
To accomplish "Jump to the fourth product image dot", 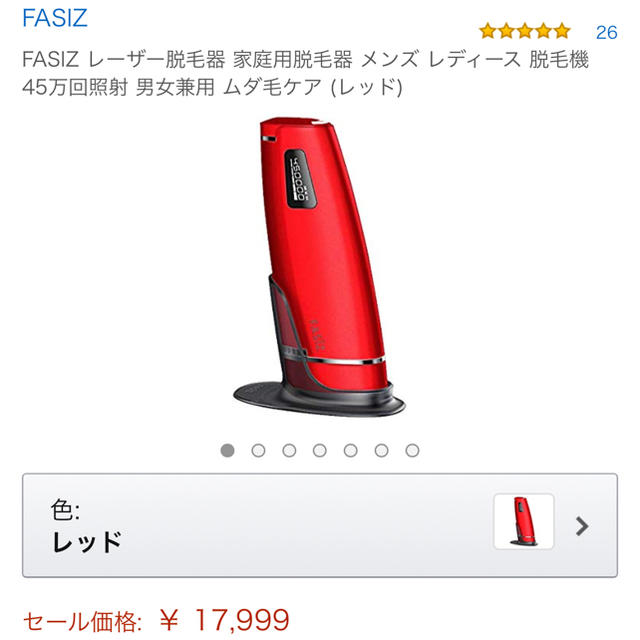I will pos(320,451).
